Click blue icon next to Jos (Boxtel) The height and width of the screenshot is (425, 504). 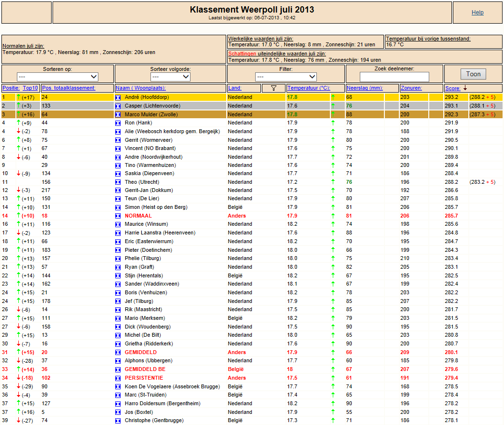[118, 412]
